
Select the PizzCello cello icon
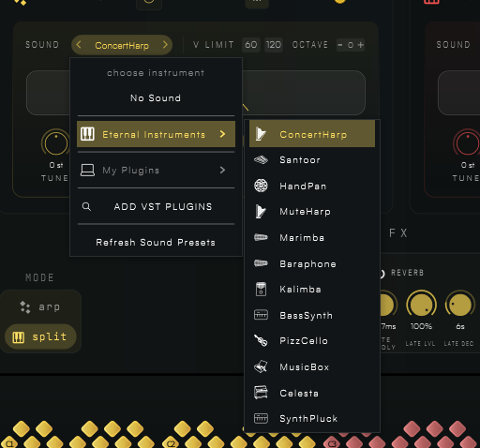click(x=261, y=340)
